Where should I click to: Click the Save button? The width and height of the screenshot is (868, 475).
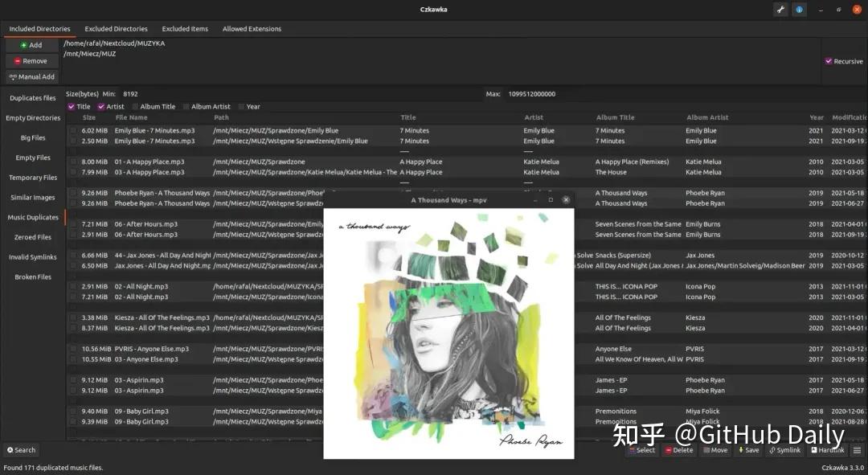click(x=748, y=450)
